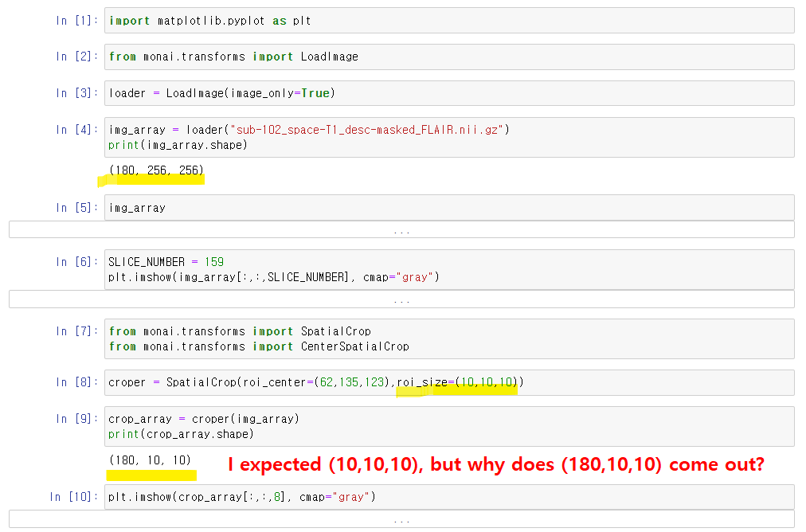Click the In [3]: prompt label

point(76,93)
